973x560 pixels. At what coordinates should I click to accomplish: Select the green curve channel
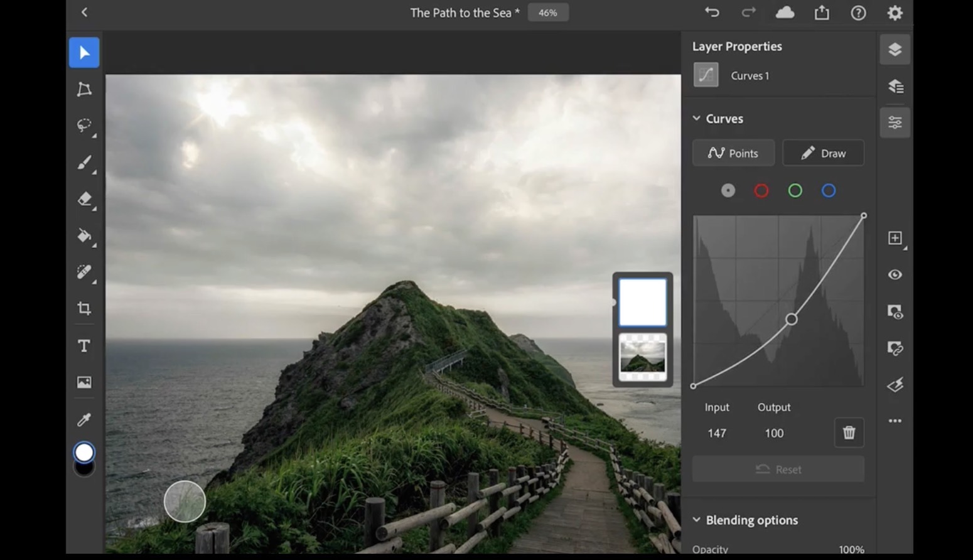795,190
